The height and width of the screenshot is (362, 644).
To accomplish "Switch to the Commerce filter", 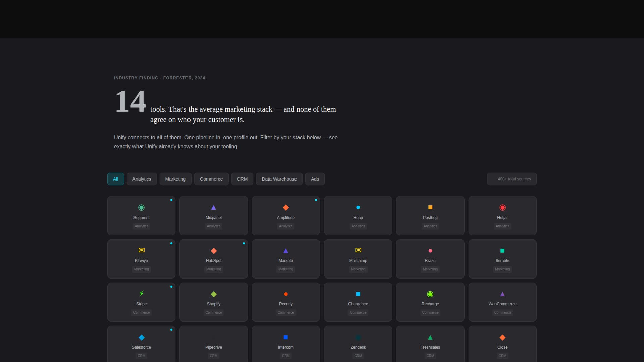I will (x=211, y=179).
